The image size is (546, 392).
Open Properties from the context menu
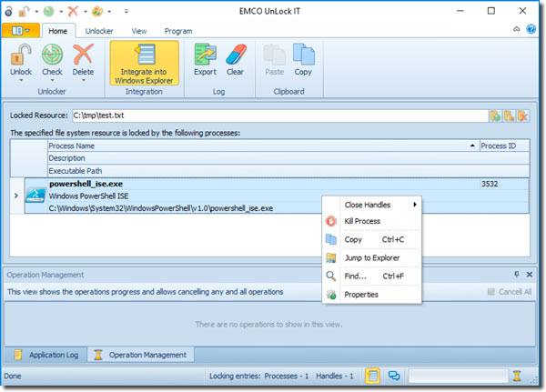[372, 295]
